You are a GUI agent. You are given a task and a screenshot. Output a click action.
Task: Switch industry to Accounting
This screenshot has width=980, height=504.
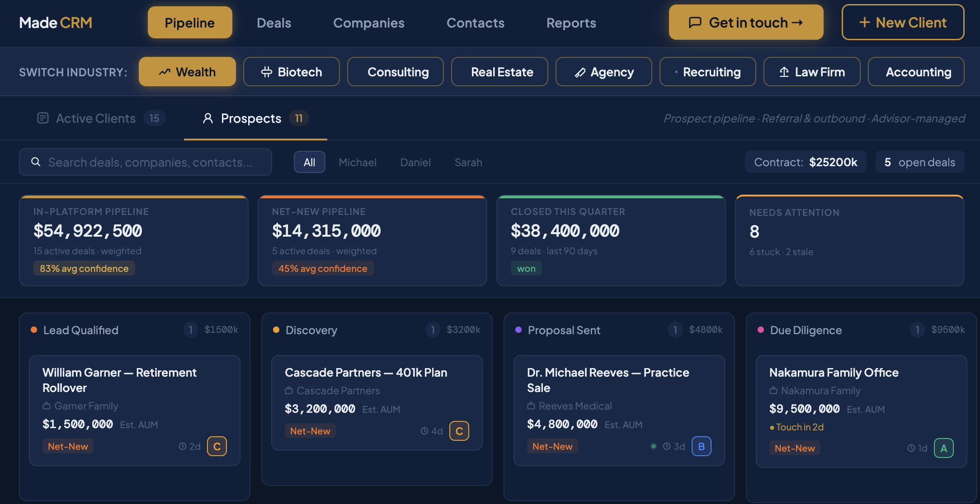916,72
